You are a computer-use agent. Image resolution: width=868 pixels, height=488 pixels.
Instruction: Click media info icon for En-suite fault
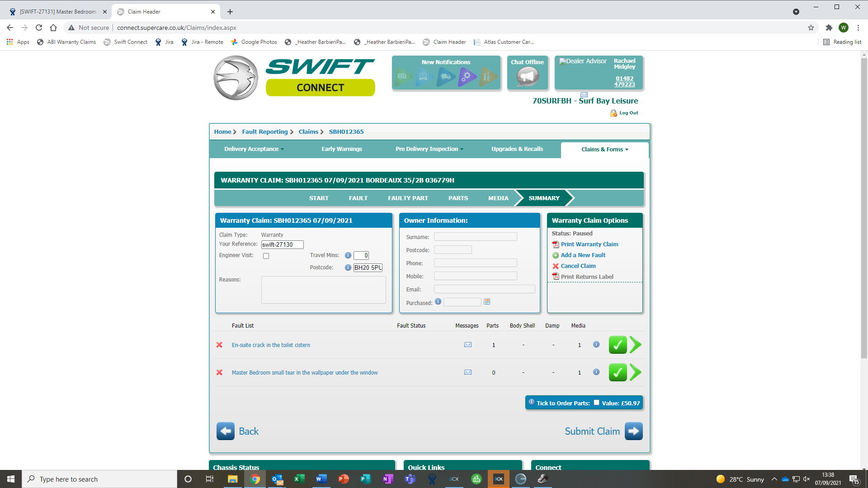(596, 344)
